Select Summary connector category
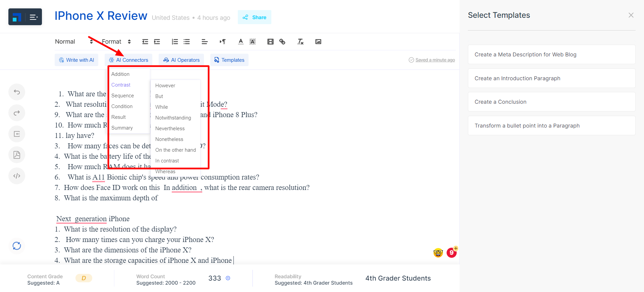The width and height of the screenshot is (644, 292). (x=122, y=128)
